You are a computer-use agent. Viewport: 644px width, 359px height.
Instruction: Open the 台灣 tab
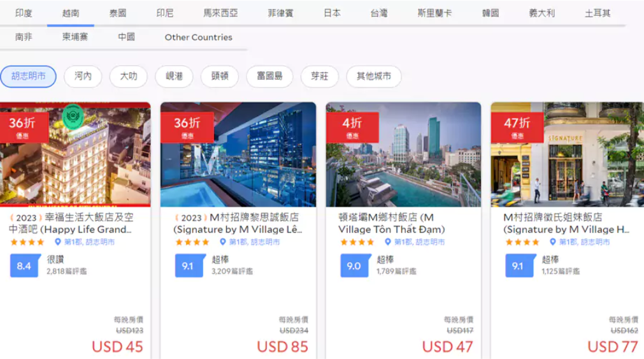click(x=378, y=13)
